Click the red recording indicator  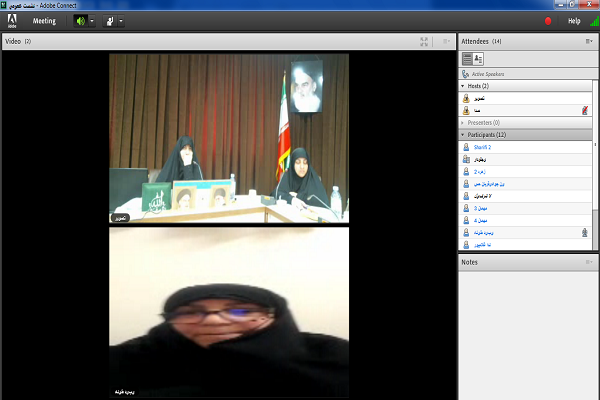(547, 20)
